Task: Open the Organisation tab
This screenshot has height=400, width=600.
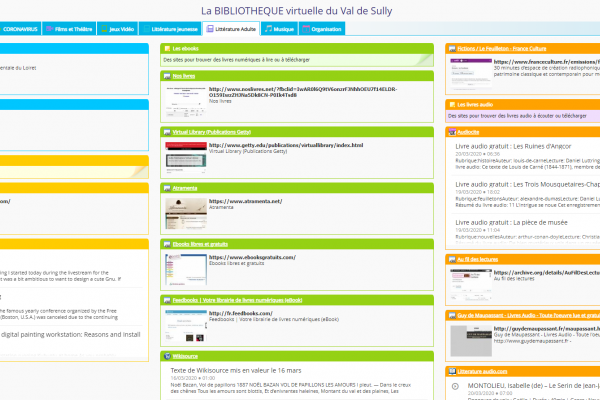Action: [322, 29]
